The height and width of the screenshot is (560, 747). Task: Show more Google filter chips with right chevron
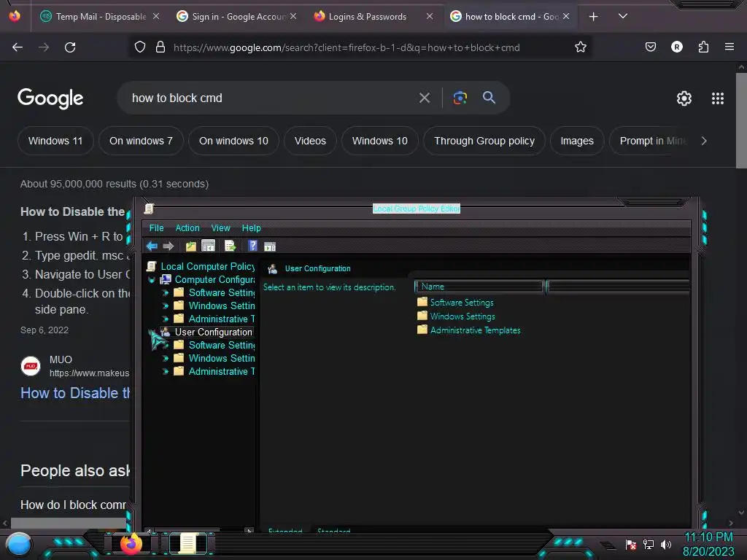[x=704, y=141]
